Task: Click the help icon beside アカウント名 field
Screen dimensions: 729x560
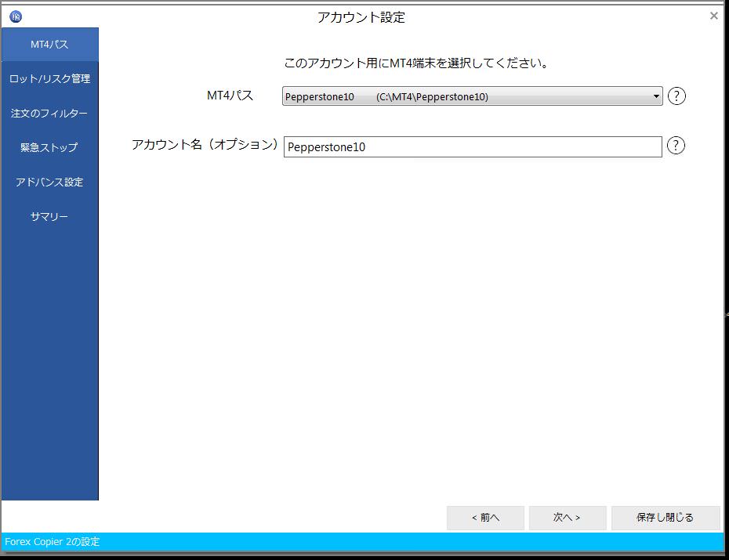Action: (x=676, y=146)
